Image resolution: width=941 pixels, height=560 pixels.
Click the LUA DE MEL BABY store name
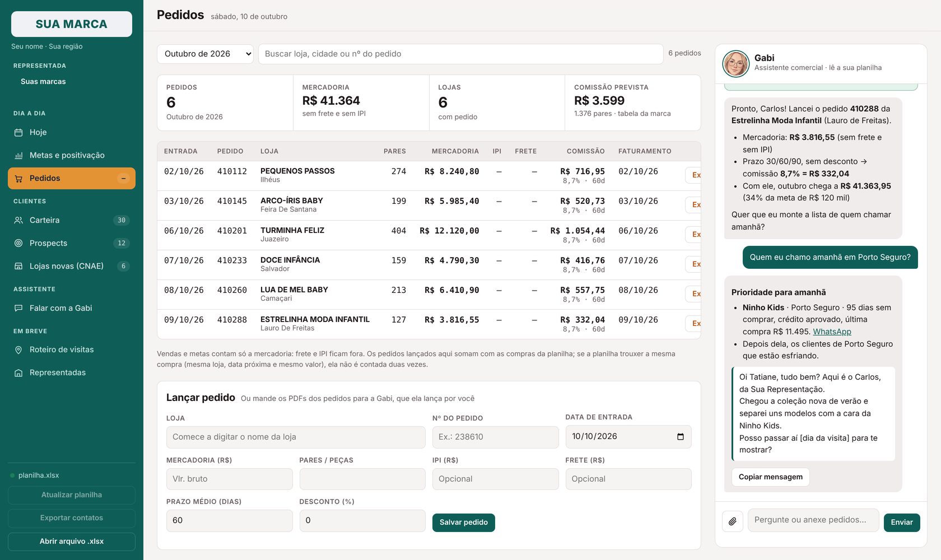coord(294,290)
